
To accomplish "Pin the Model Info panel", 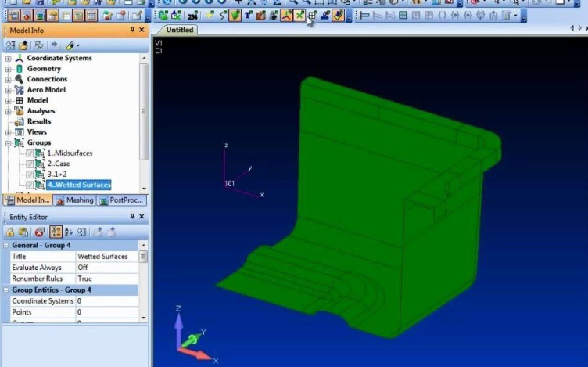I will coord(132,31).
